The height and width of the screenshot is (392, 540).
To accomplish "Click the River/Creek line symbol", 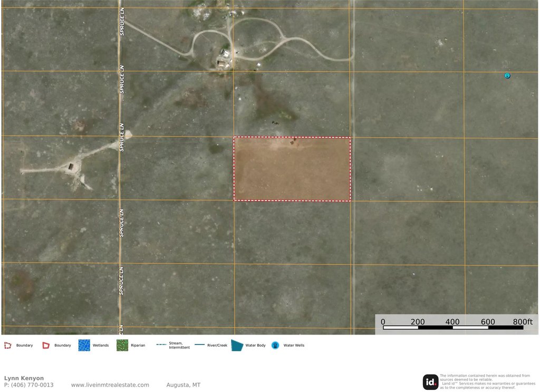I will (x=199, y=345).
